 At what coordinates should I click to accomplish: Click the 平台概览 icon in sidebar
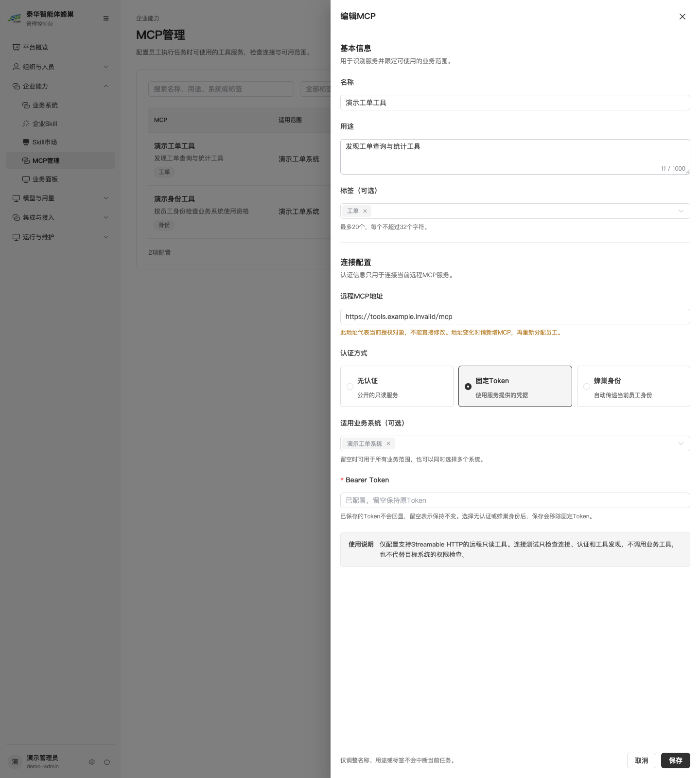[x=16, y=47]
